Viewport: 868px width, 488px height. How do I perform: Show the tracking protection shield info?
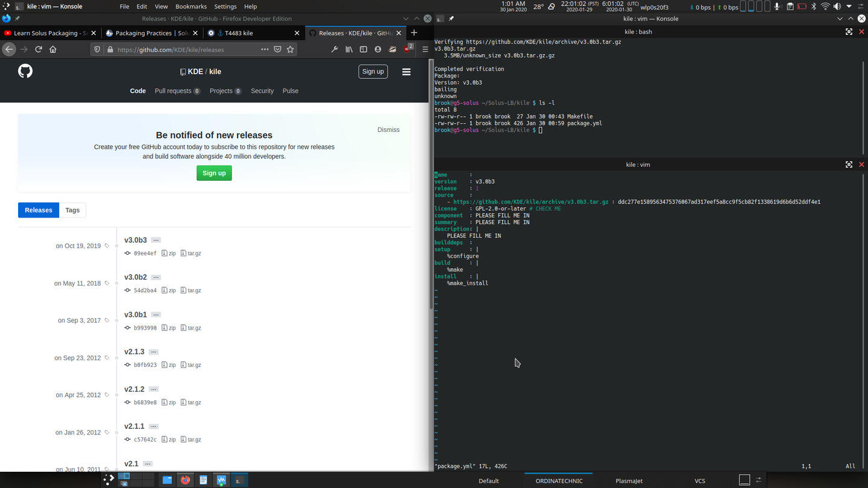coord(97,49)
